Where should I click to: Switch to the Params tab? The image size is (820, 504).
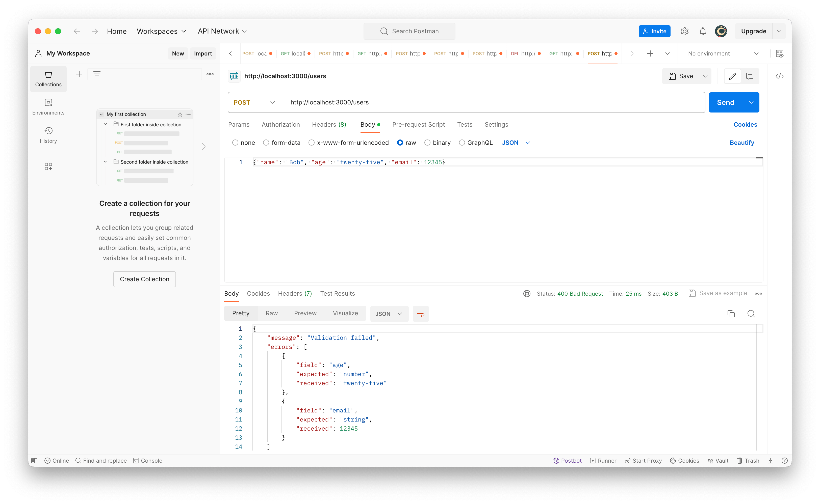coord(239,124)
